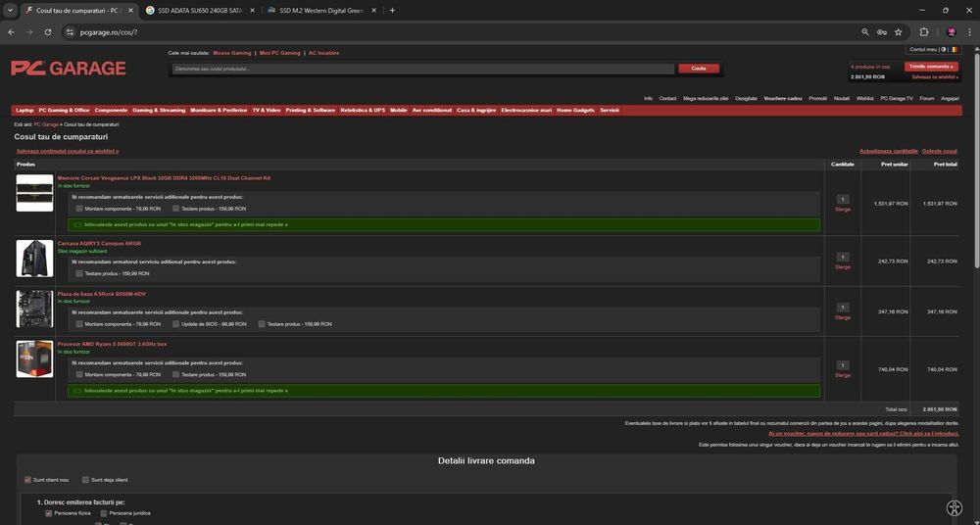
Task: Switch to the SSD ADATA SU650 tab
Action: 198,10
